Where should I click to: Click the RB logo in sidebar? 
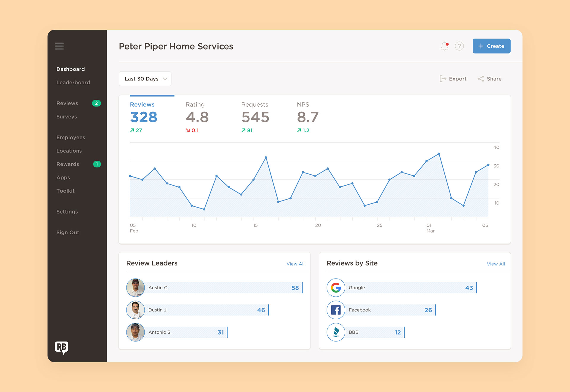click(x=61, y=347)
